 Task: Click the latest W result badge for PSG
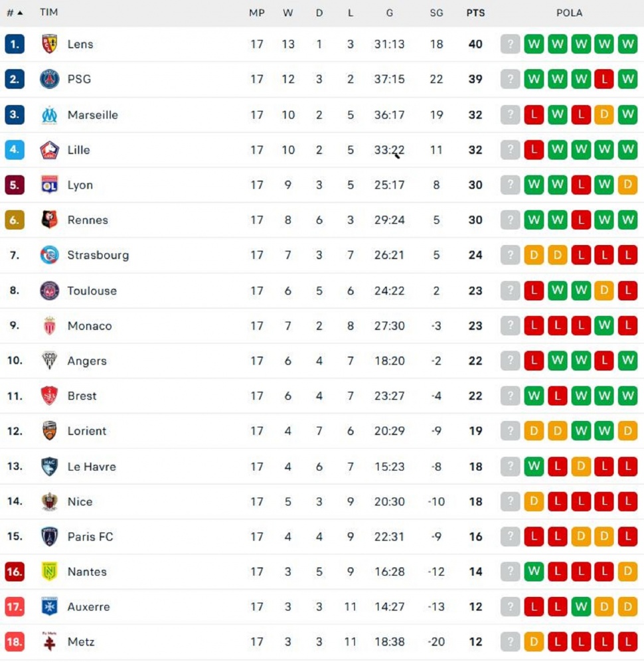[627, 79]
